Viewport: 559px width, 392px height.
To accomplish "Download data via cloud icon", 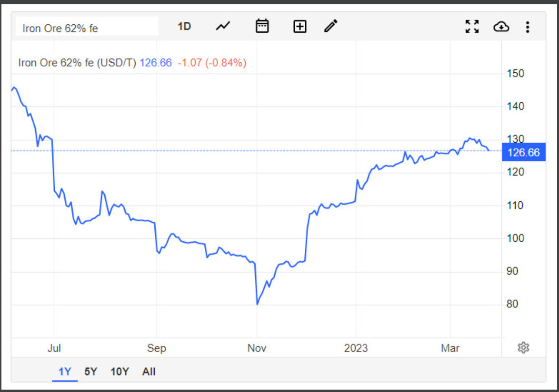I will click(x=501, y=26).
